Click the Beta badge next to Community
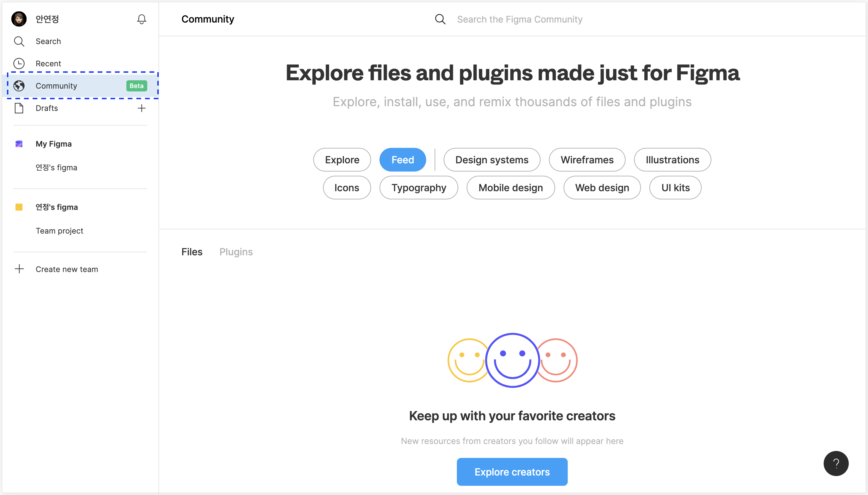The width and height of the screenshot is (868, 495). (x=136, y=86)
